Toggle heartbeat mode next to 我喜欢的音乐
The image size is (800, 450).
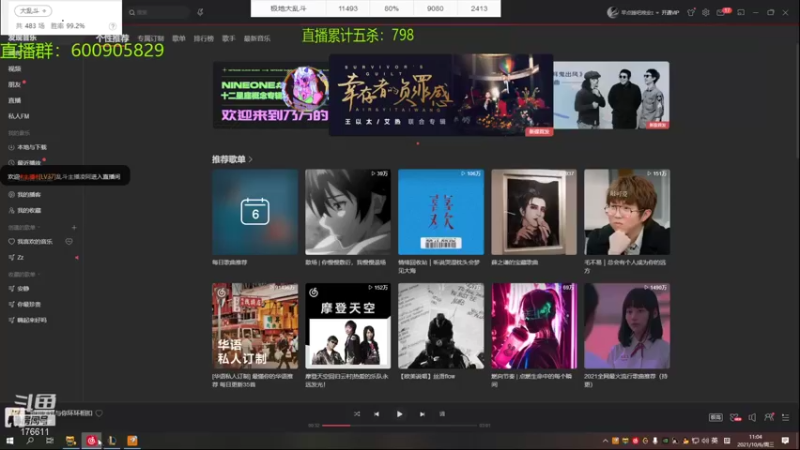coord(69,241)
